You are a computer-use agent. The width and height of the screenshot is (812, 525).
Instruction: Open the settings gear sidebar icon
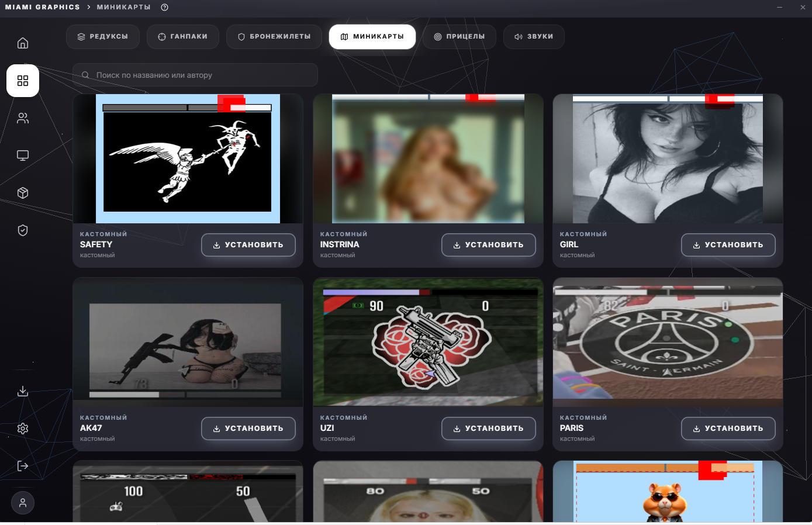click(x=23, y=429)
